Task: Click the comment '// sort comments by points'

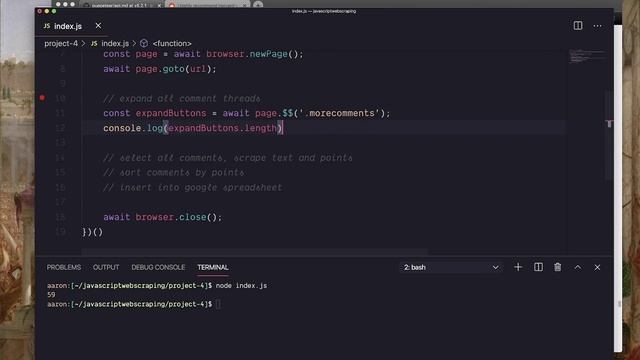Action: tap(173, 173)
